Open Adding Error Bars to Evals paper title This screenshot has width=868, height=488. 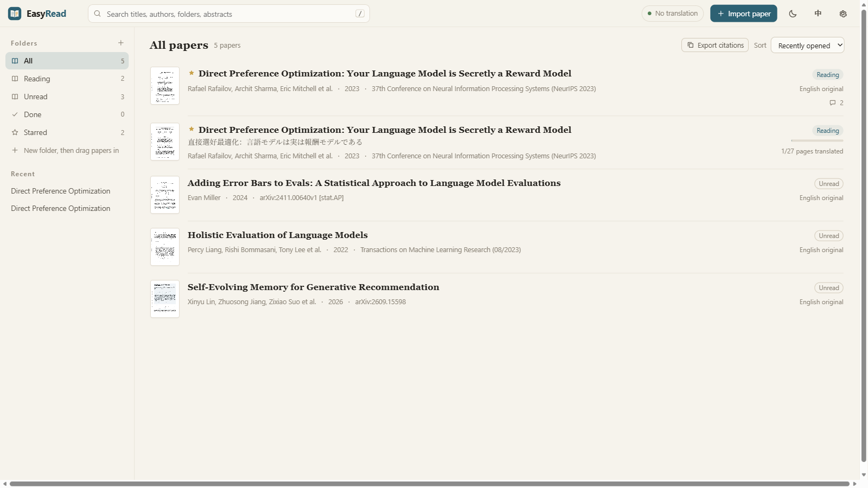tap(374, 183)
